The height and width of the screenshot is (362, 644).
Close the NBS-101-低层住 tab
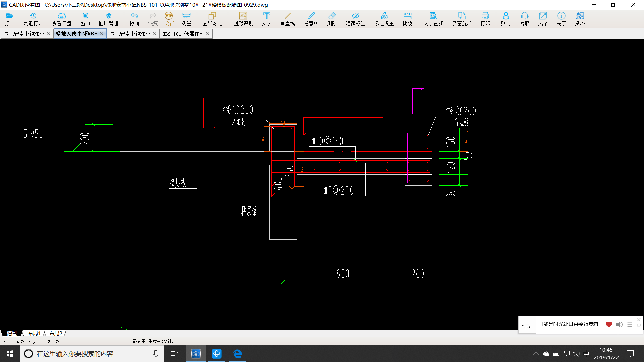click(x=208, y=34)
